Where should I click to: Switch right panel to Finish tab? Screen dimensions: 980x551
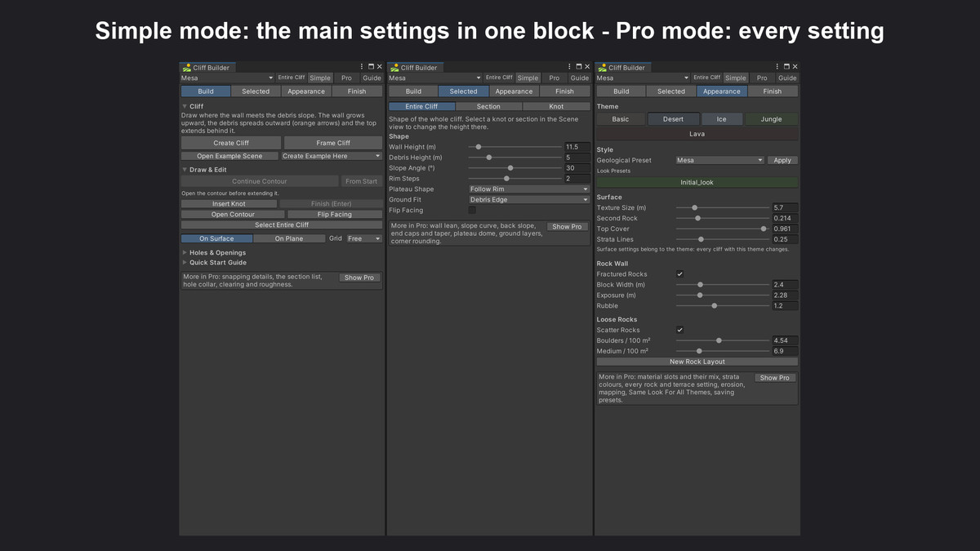[772, 91]
